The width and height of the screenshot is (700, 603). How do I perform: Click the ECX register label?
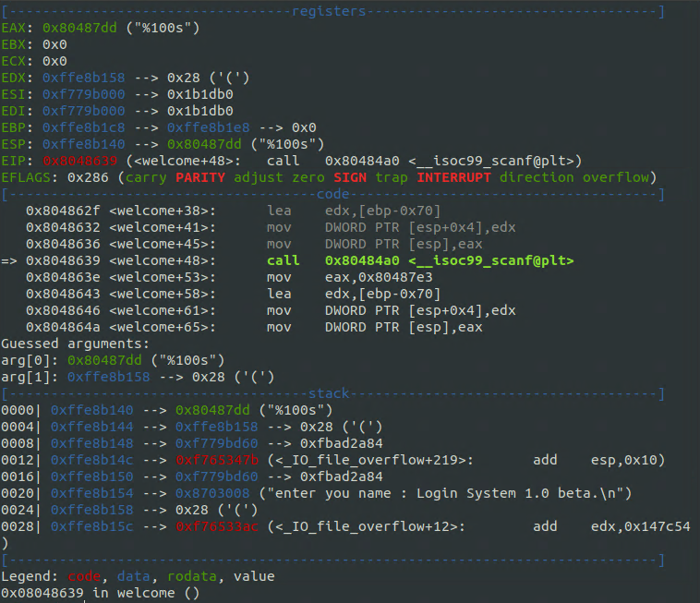tap(13, 61)
